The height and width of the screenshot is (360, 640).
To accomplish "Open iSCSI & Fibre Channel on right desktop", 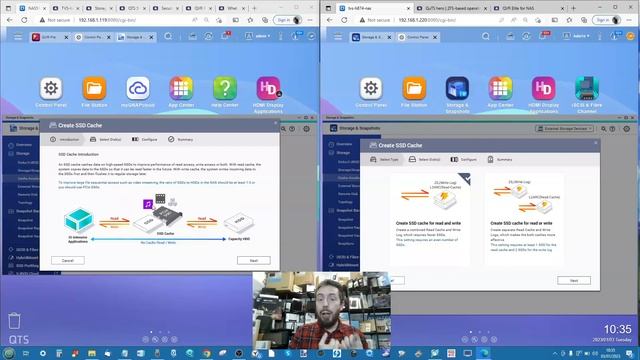I will pyautogui.click(x=587, y=88).
